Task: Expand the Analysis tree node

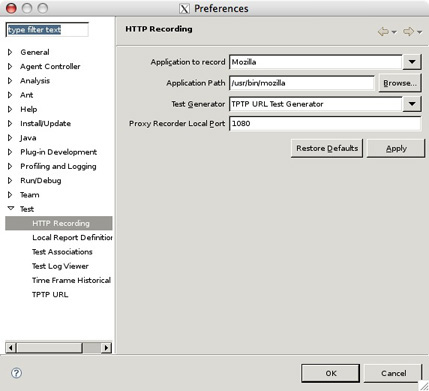Action: (10, 81)
